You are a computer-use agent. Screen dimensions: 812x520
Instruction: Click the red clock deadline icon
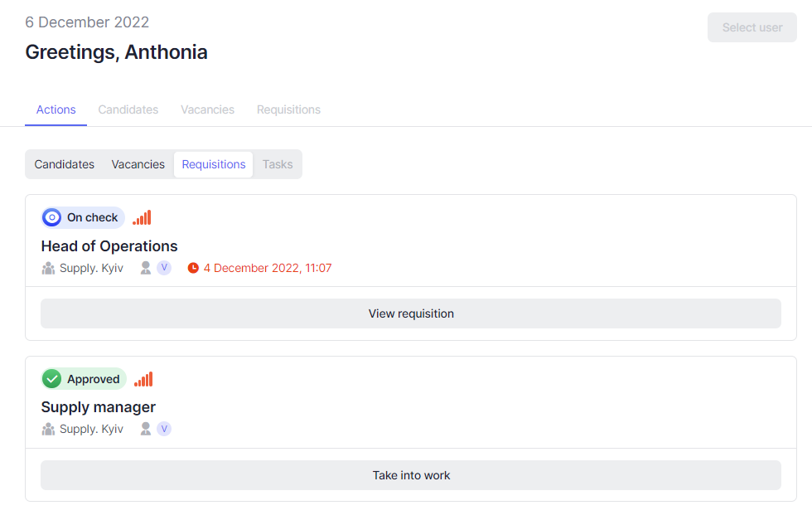click(193, 268)
